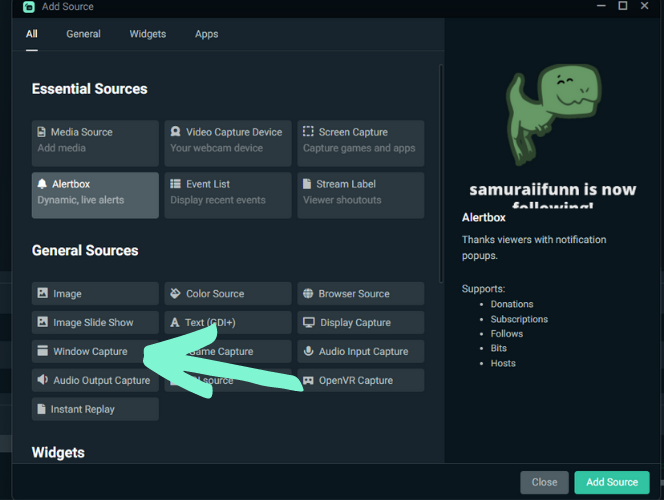This screenshot has width=664, height=500.
Task: Click the Color Source paint icon
Action: 175,293
